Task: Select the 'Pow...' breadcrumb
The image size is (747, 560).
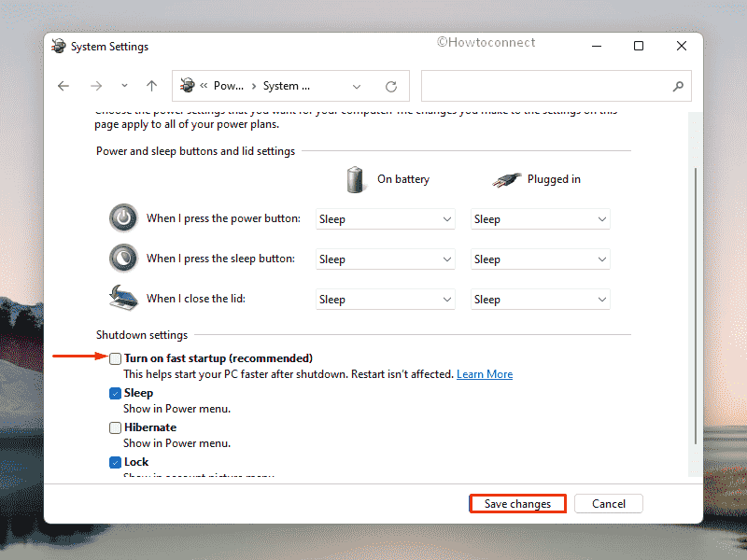Action: click(228, 86)
